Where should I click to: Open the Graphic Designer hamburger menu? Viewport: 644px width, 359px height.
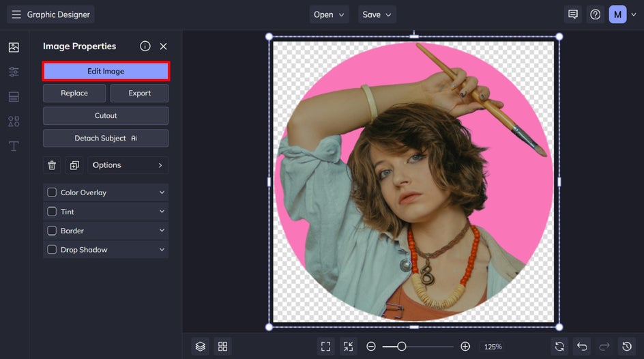click(16, 14)
